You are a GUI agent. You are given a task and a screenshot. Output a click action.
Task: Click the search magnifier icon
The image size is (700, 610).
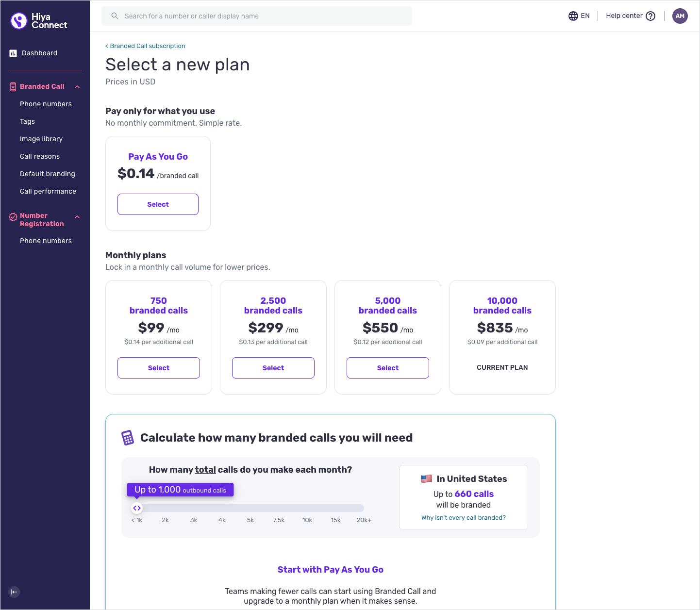point(115,16)
